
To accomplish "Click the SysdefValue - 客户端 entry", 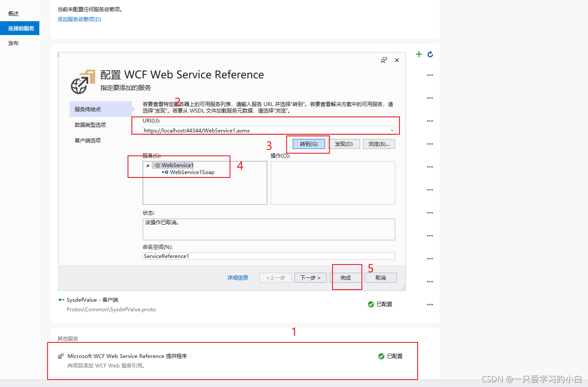I will (92, 300).
